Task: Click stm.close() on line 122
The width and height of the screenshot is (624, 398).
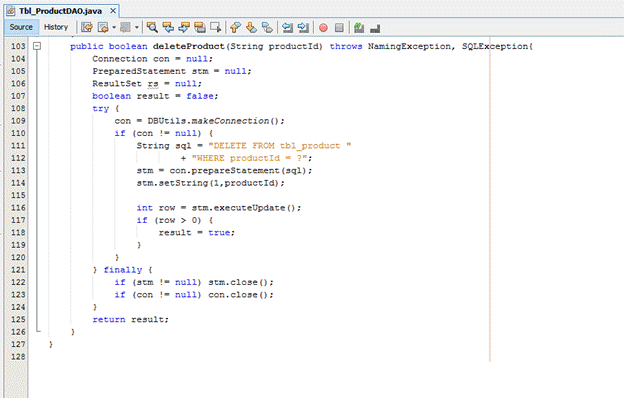Action: (238, 283)
